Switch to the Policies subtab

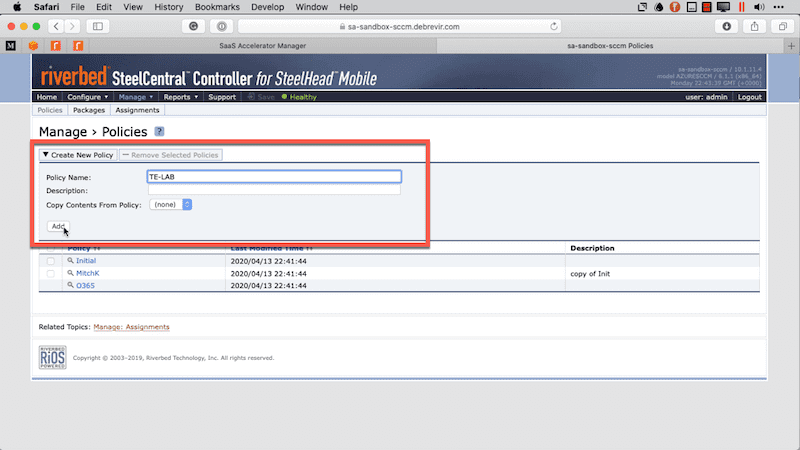pyautogui.click(x=49, y=110)
